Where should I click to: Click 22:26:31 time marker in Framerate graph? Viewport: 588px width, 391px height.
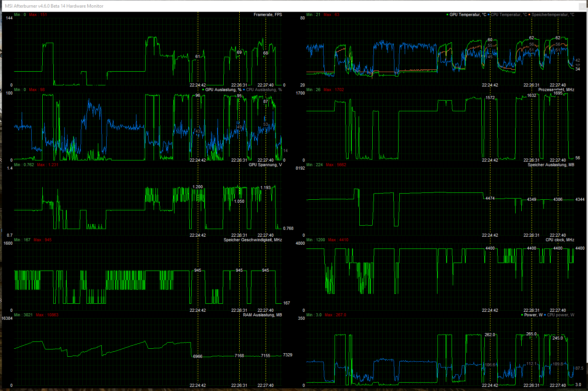pos(239,85)
